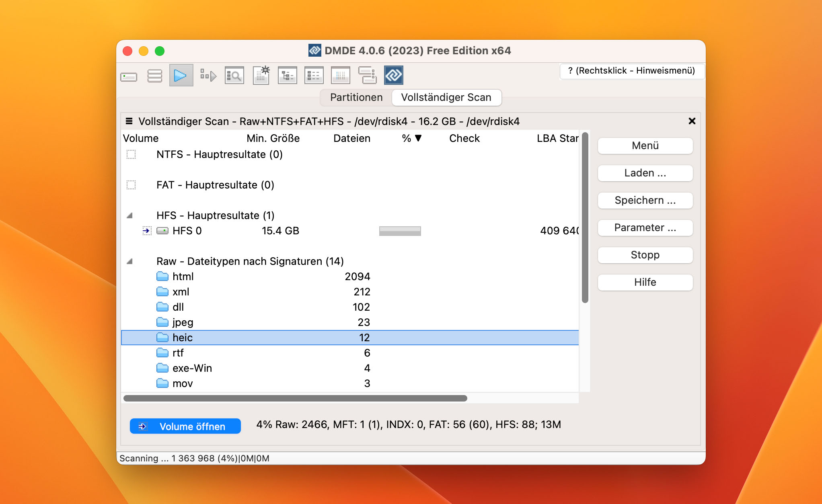Click the 15.4 GB size value

pos(280,231)
